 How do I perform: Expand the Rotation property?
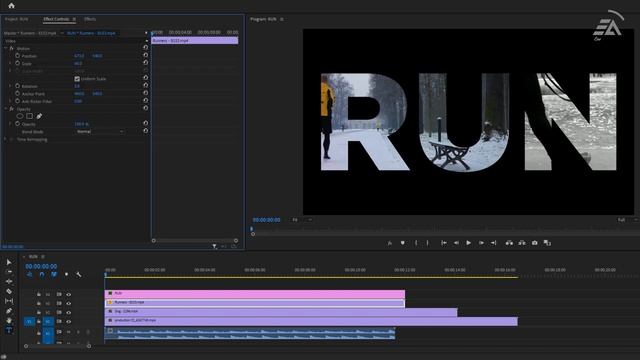(10, 86)
